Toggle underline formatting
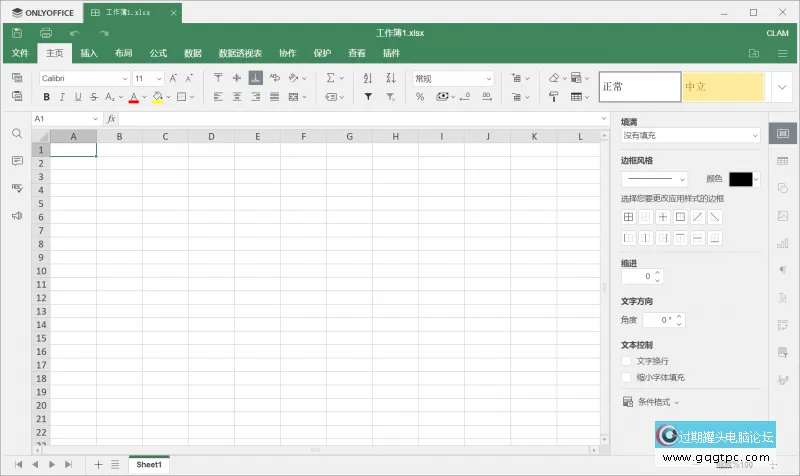 [78, 96]
